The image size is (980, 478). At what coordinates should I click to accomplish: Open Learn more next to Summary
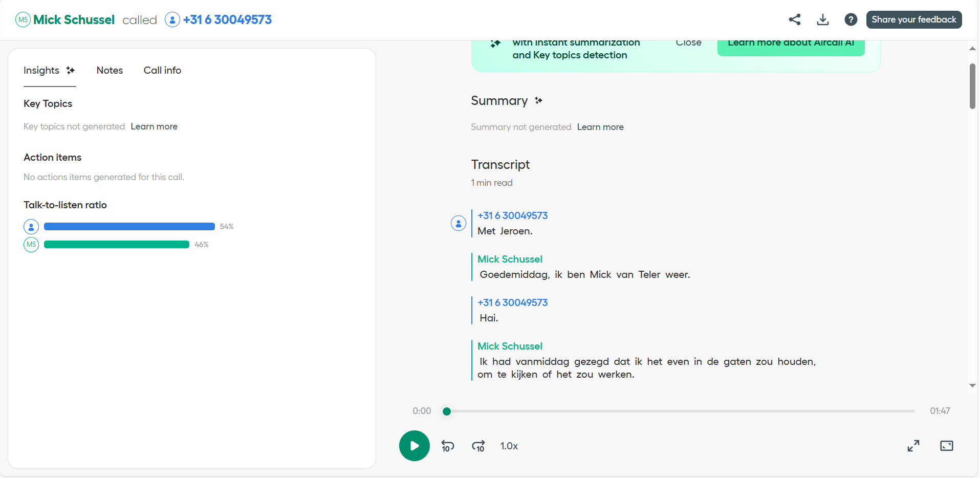[x=600, y=127]
